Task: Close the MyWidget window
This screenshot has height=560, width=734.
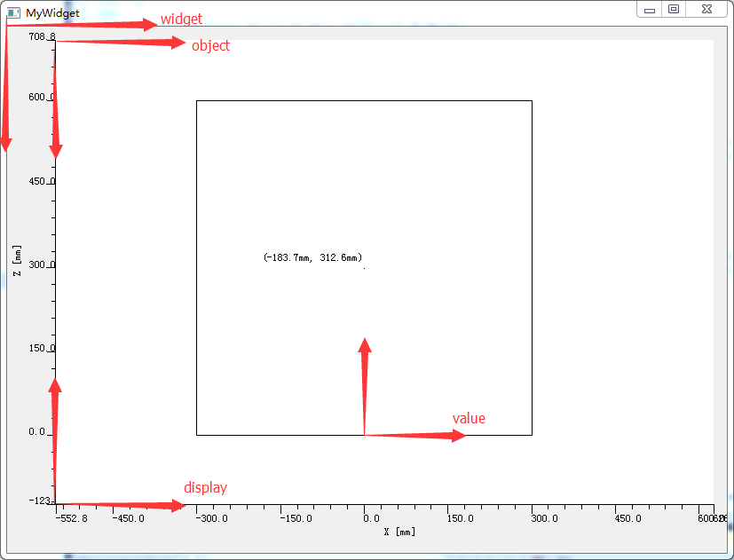Action: (706, 10)
